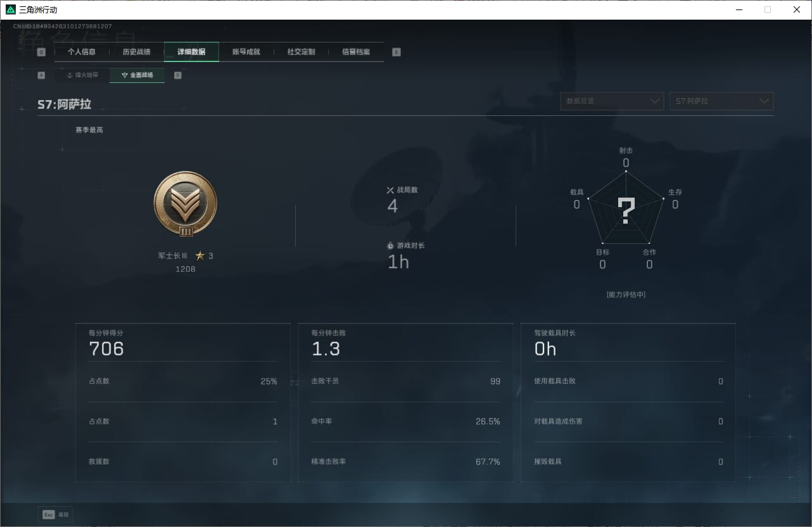The height and width of the screenshot is (527, 812).
Task: Click the E key hint after the tabs
Action: [396, 52]
